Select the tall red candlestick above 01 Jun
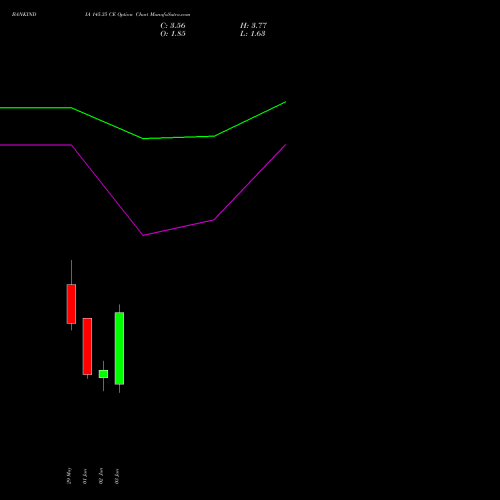Screen dimensions: 500x500 click(x=87, y=346)
